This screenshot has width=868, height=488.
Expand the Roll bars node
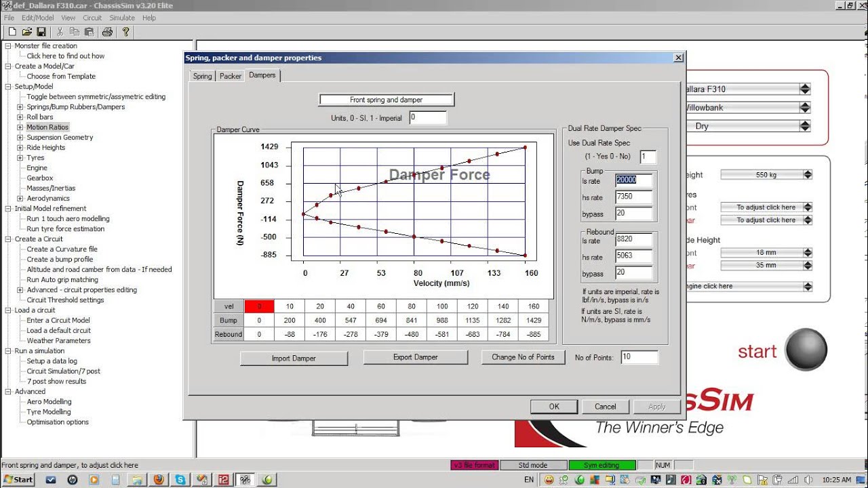click(20, 117)
